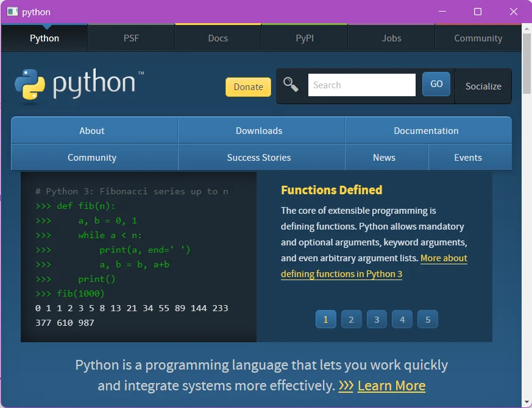The image size is (532, 408).
Task: Open the Python top tab
Action: coord(44,38)
